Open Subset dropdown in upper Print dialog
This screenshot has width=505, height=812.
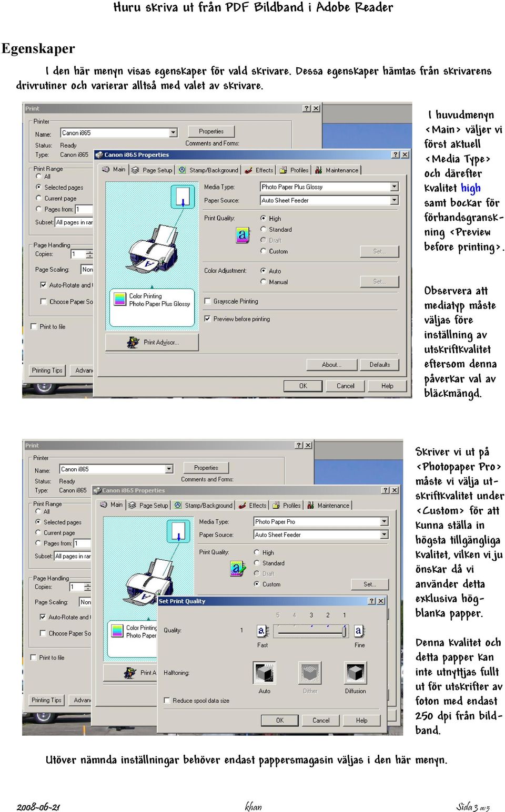(74, 222)
